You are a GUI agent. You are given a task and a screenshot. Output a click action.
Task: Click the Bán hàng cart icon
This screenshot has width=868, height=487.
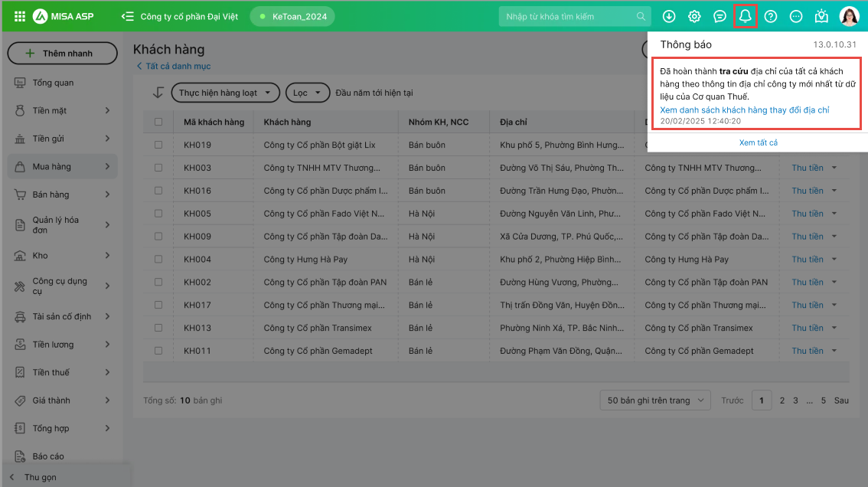pos(20,194)
